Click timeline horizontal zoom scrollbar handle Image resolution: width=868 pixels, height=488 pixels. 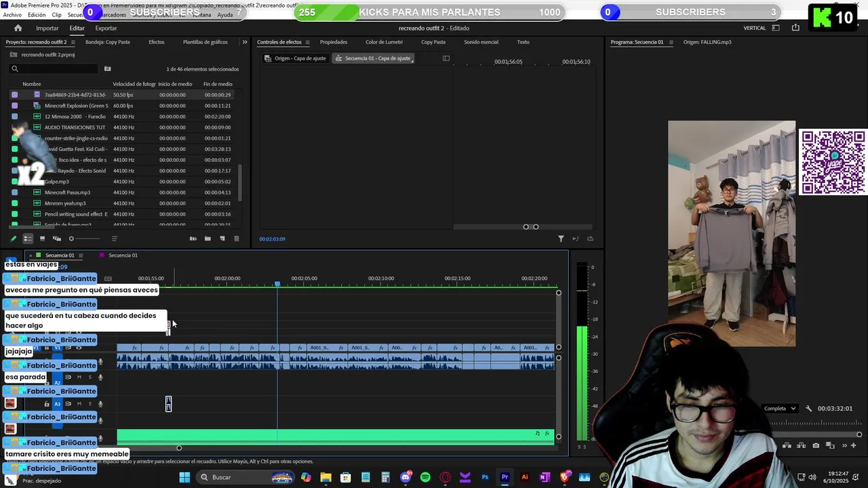point(179,448)
